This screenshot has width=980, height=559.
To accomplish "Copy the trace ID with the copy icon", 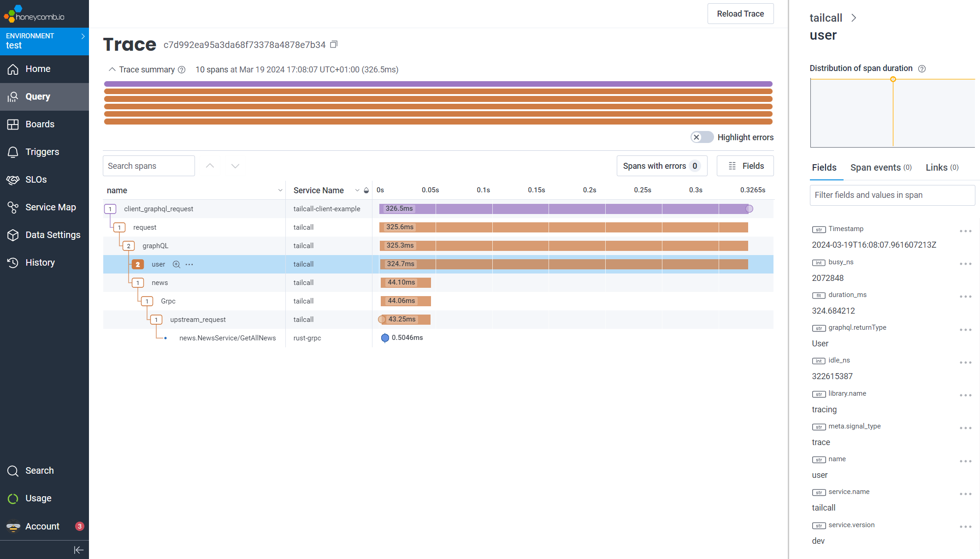I will click(x=334, y=44).
